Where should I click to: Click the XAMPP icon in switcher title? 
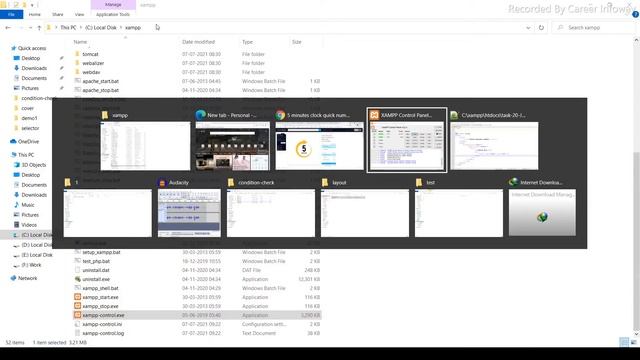pyautogui.click(x=374, y=115)
